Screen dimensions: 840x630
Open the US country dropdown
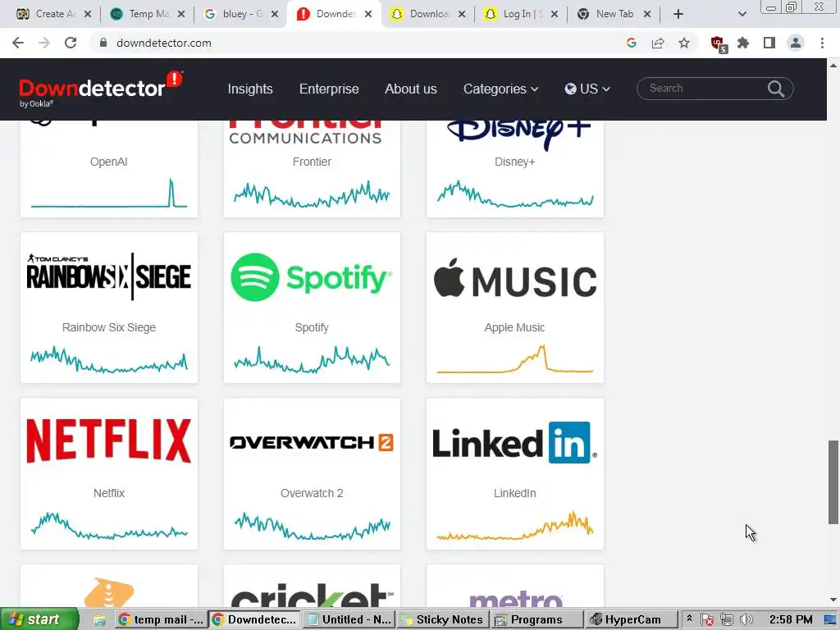tap(587, 89)
